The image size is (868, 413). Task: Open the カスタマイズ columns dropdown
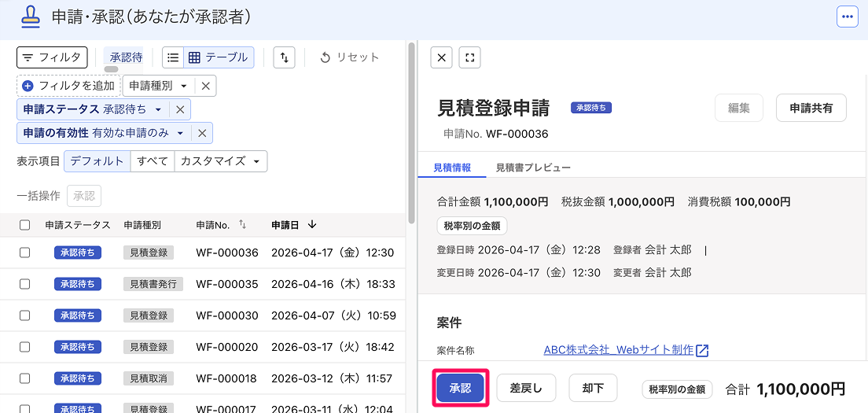click(x=220, y=161)
